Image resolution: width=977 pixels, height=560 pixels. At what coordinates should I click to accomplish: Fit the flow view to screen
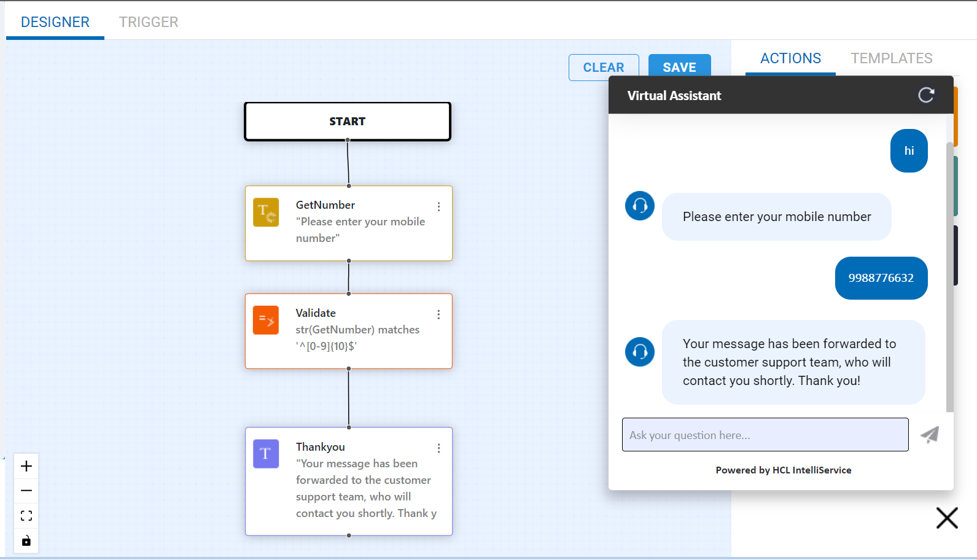click(26, 516)
